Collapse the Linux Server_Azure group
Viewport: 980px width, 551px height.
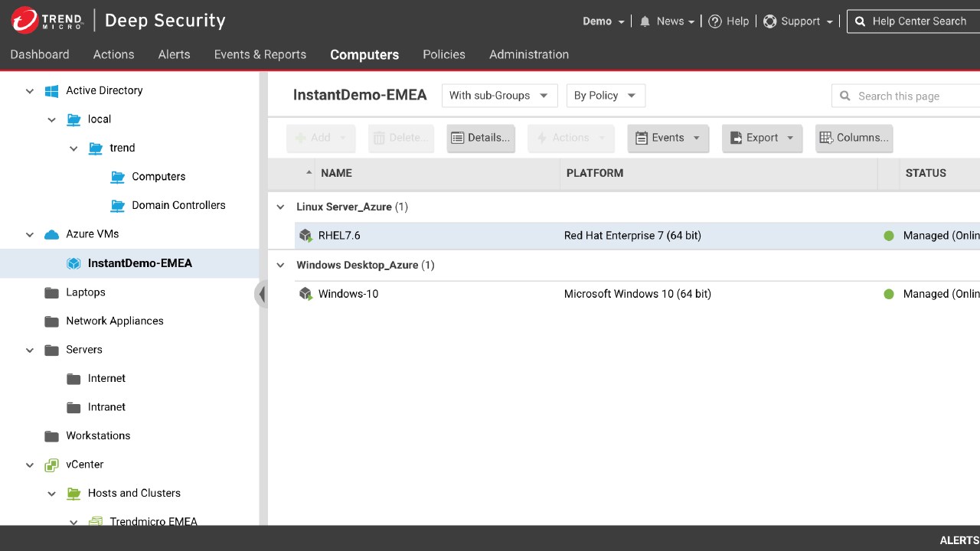pyautogui.click(x=280, y=207)
